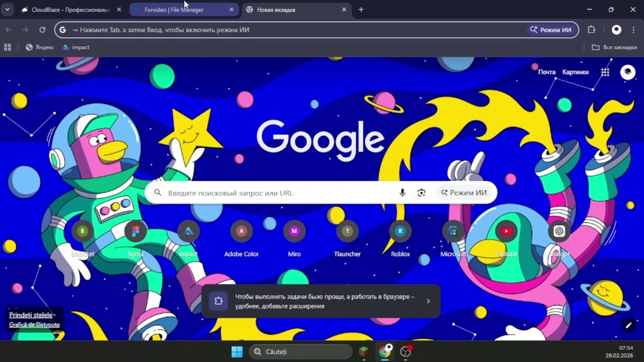Open the Google apps grid icon

(605, 72)
